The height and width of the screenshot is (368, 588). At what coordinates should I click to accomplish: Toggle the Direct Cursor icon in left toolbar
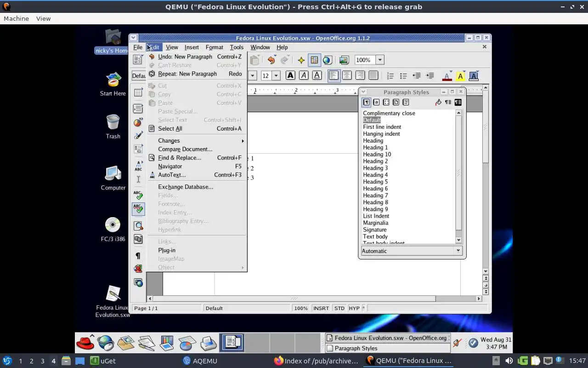tap(138, 179)
